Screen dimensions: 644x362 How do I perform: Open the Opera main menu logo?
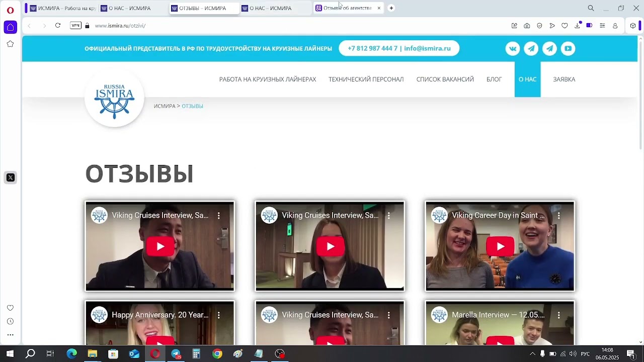[10, 10]
